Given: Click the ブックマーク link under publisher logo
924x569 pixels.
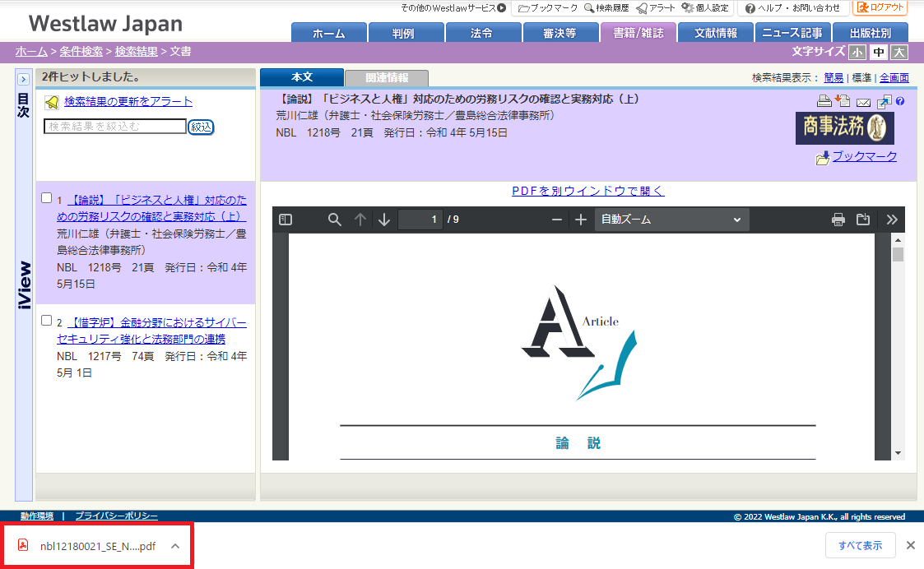Looking at the screenshot, I should point(865,157).
